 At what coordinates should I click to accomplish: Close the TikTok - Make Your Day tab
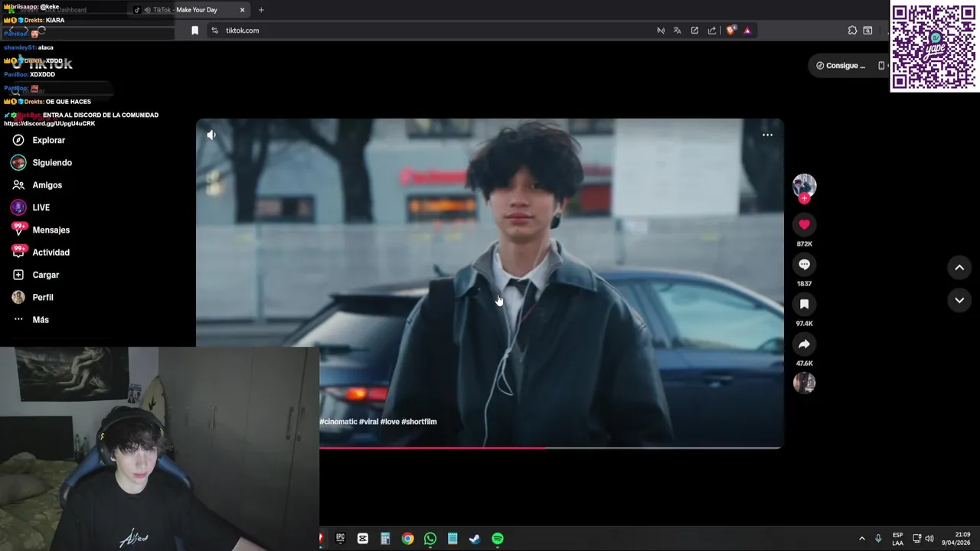point(243,10)
